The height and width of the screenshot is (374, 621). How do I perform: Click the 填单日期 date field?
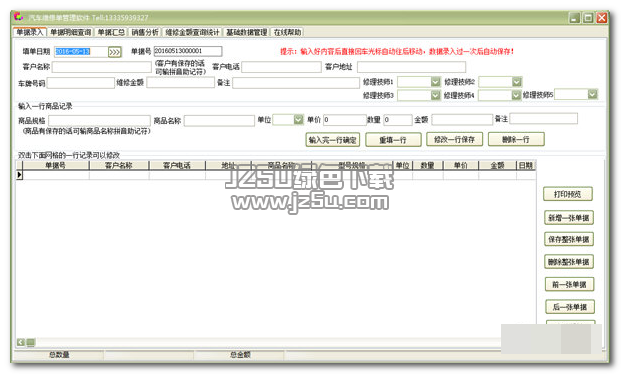point(81,52)
